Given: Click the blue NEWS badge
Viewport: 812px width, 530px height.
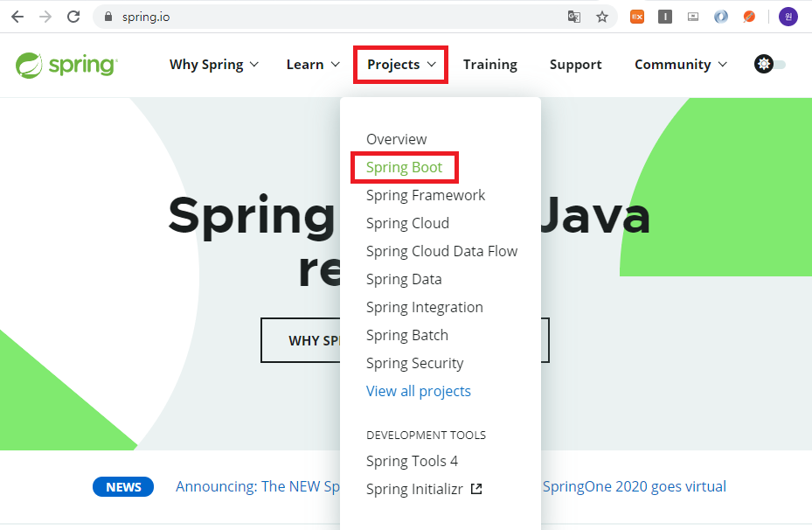Looking at the screenshot, I should tap(123, 487).
